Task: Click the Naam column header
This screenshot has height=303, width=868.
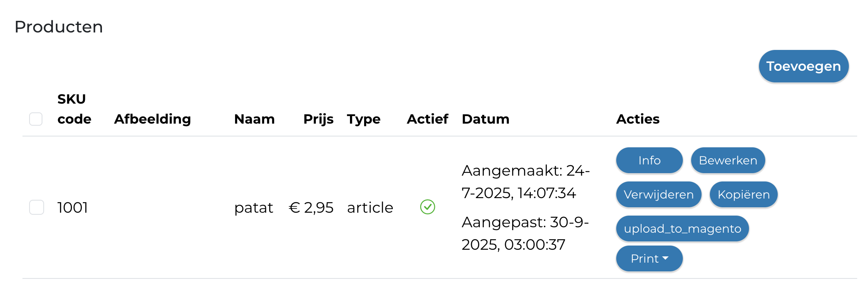Action: 254,119
